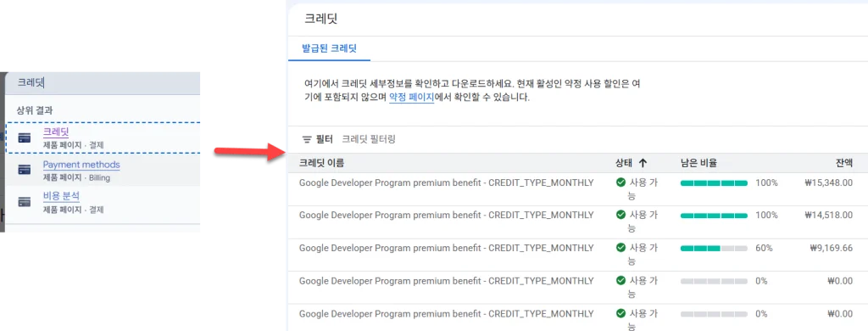Image resolution: width=868 pixels, height=331 pixels.
Task: Open the Payment methods search result
Action: coord(81,165)
